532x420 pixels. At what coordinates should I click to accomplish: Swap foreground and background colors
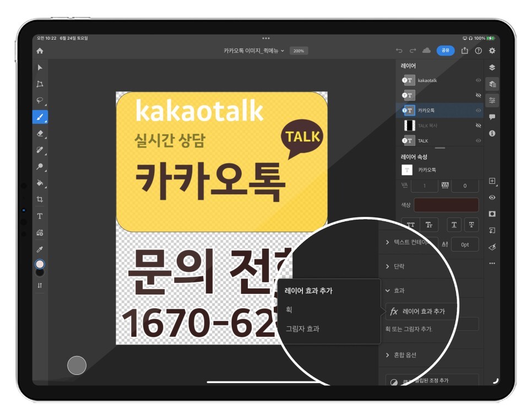[40, 285]
